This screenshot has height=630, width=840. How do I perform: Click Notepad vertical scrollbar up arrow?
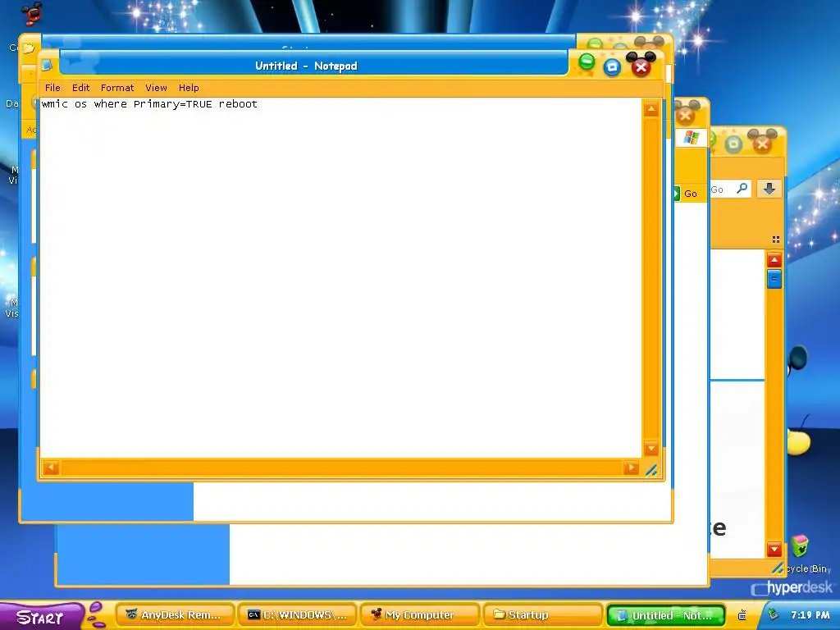point(651,110)
